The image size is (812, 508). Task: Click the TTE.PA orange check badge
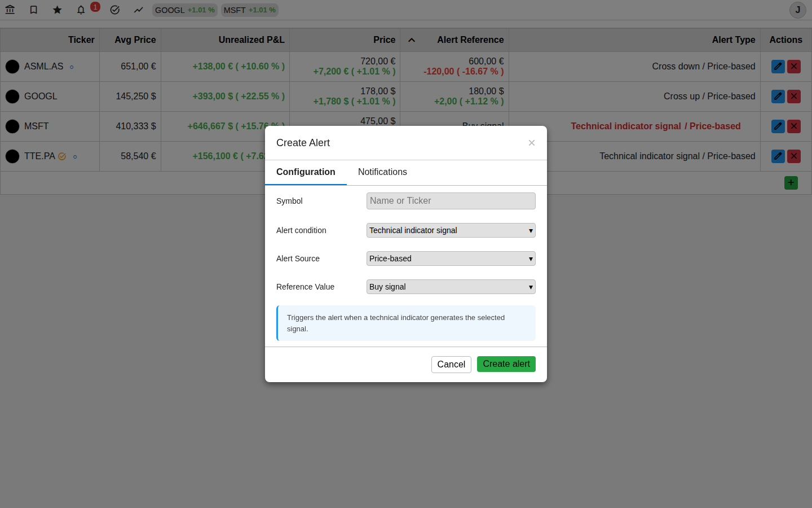62,156
